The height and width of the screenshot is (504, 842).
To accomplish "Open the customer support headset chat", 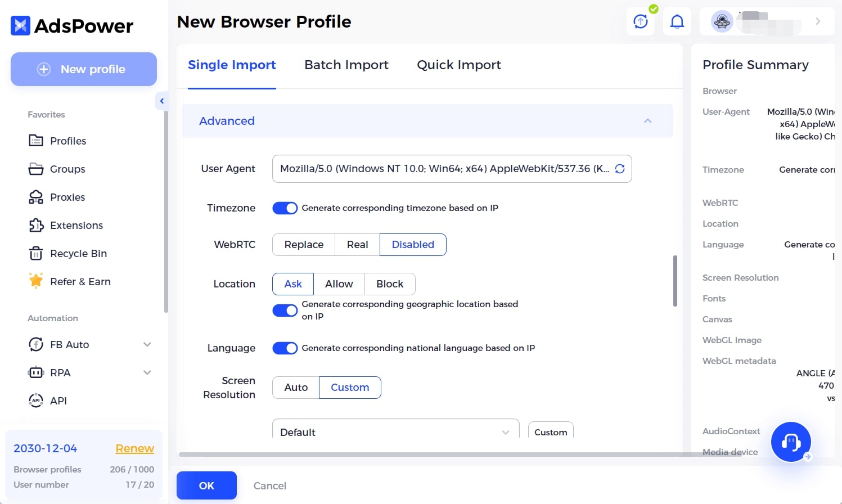I will (x=790, y=442).
